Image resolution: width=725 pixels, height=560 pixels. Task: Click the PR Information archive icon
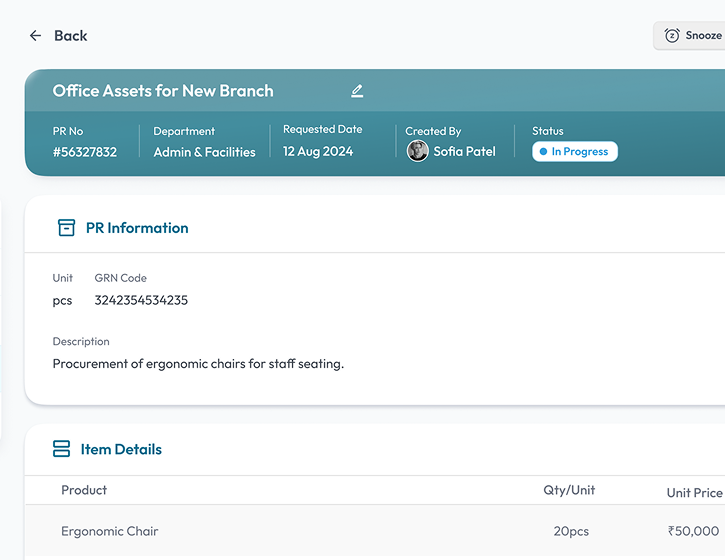tap(66, 228)
